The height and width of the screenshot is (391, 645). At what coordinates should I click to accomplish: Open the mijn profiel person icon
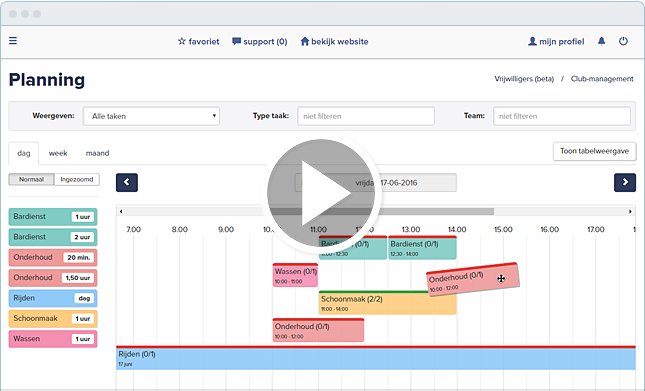tap(532, 41)
